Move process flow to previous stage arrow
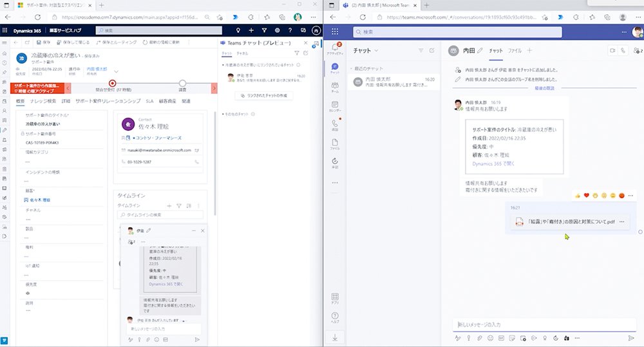Image resolution: width=644 pixels, height=347 pixels. [x=68, y=88]
